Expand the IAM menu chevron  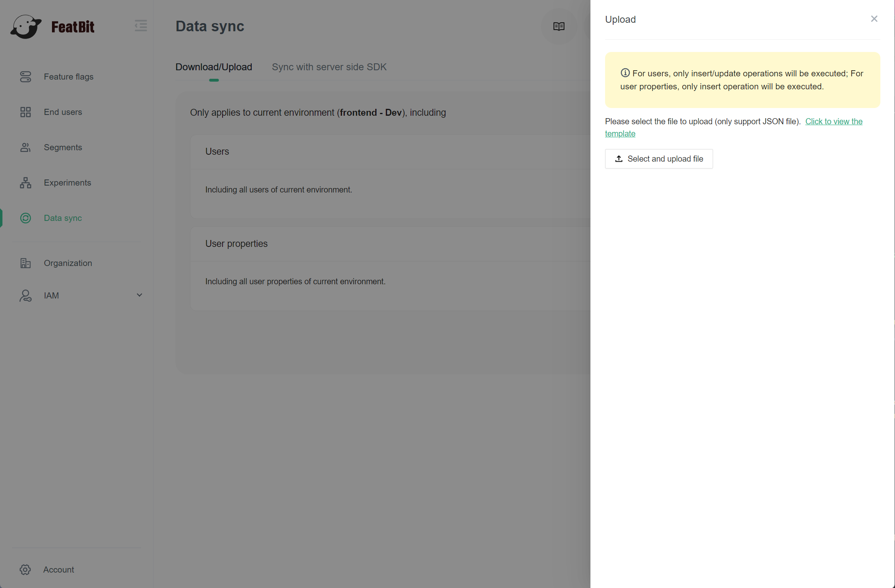pos(139,295)
